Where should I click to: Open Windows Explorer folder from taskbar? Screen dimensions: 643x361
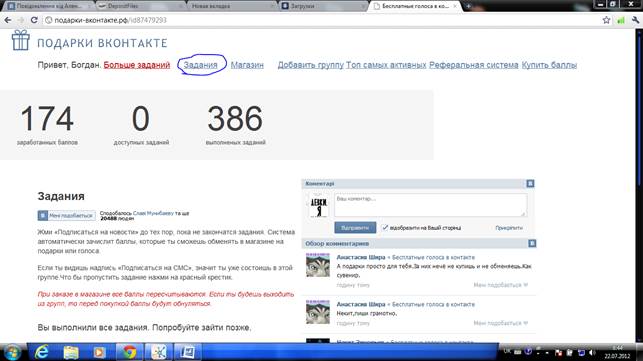tap(71, 352)
